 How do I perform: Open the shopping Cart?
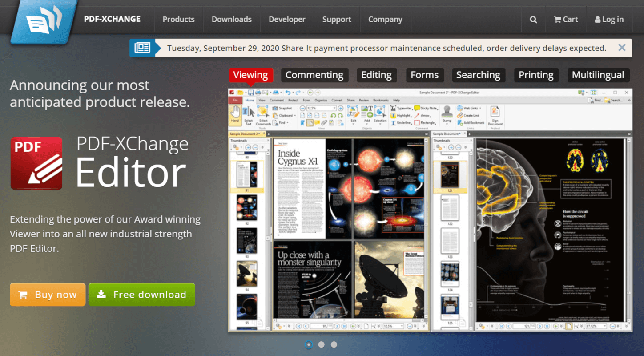point(566,20)
